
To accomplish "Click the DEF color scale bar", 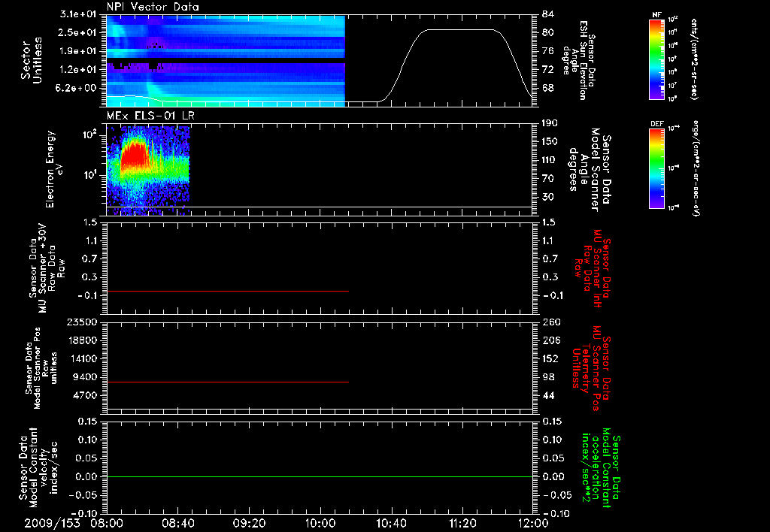I will pos(656,168).
